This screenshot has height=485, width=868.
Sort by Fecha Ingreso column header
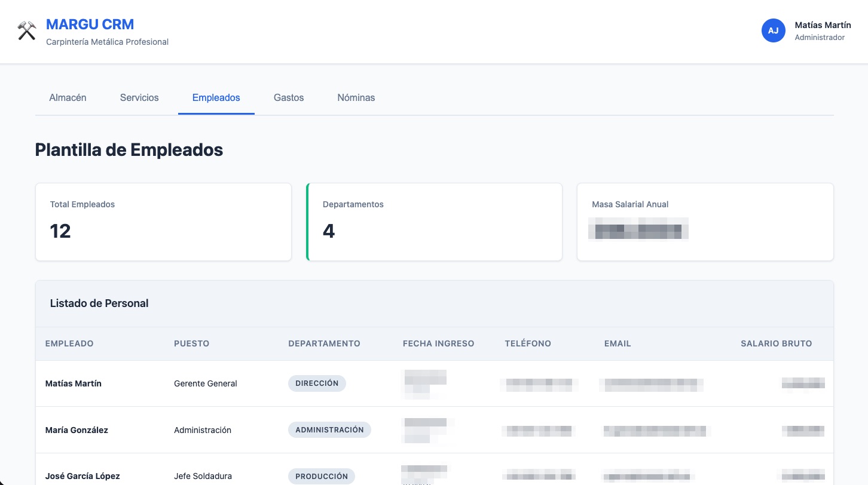tap(438, 343)
